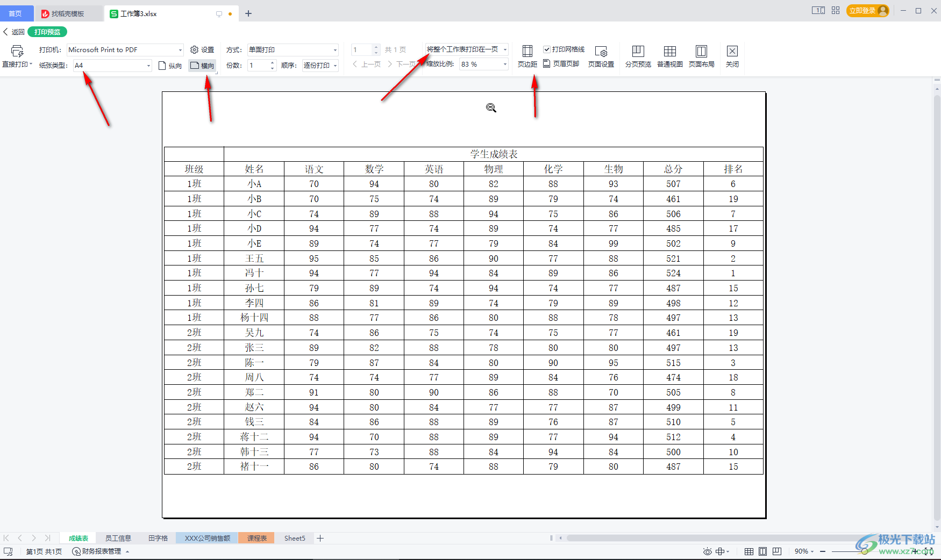Switch to page layout view
Screen dimensions: 941x560
click(x=702, y=56)
